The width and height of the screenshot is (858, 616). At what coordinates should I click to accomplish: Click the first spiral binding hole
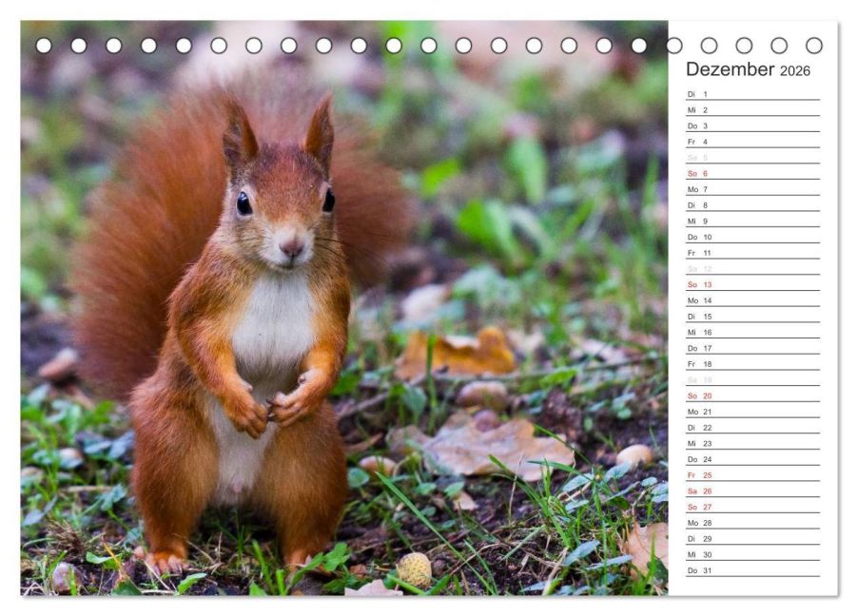click(44, 46)
